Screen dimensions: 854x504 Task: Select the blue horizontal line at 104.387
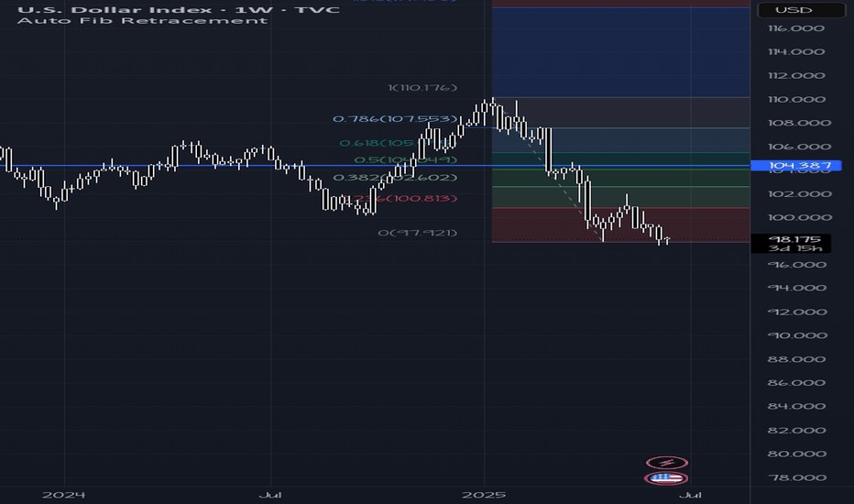tap(376, 165)
